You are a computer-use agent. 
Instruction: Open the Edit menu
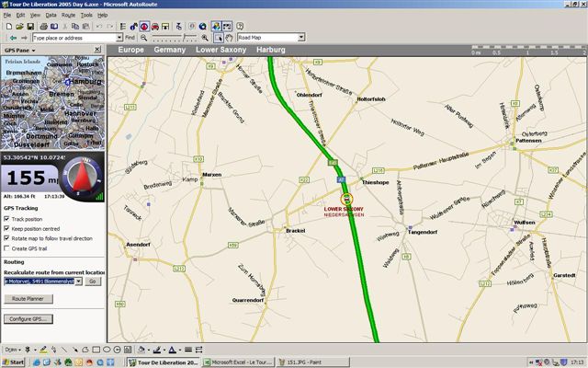click(20, 16)
